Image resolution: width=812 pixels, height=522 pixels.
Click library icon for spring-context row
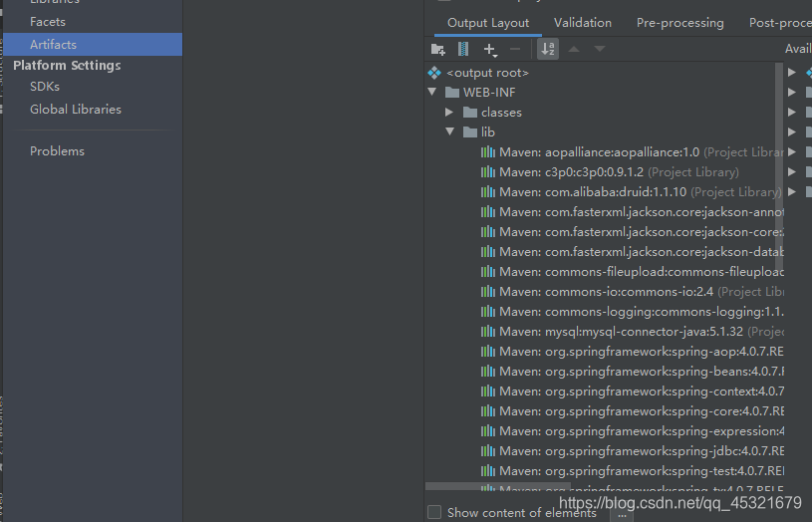pos(488,391)
